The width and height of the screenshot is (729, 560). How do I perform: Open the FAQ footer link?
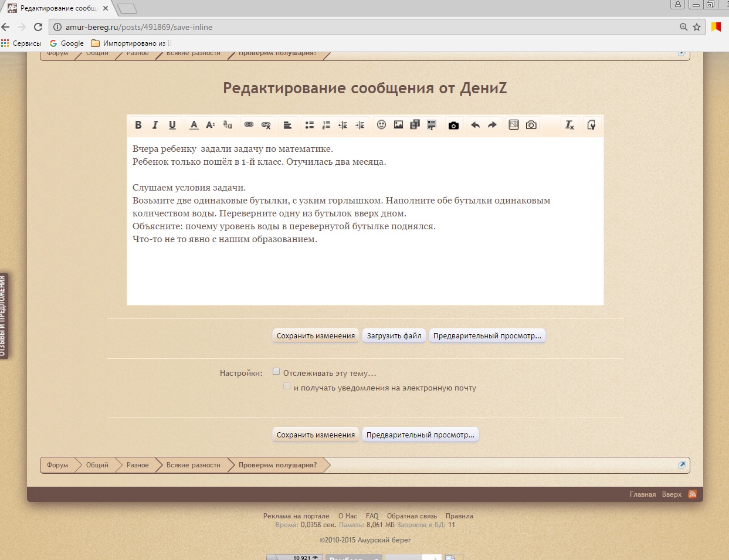(372, 516)
